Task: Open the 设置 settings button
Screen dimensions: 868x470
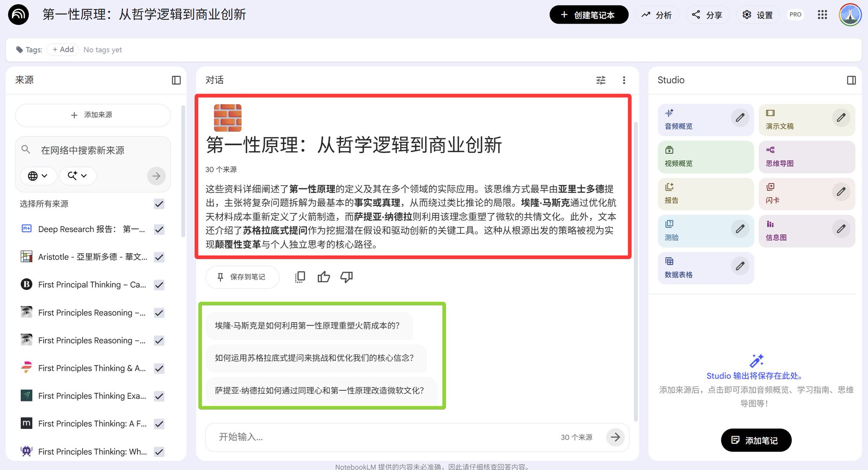Action: click(758, 15)
